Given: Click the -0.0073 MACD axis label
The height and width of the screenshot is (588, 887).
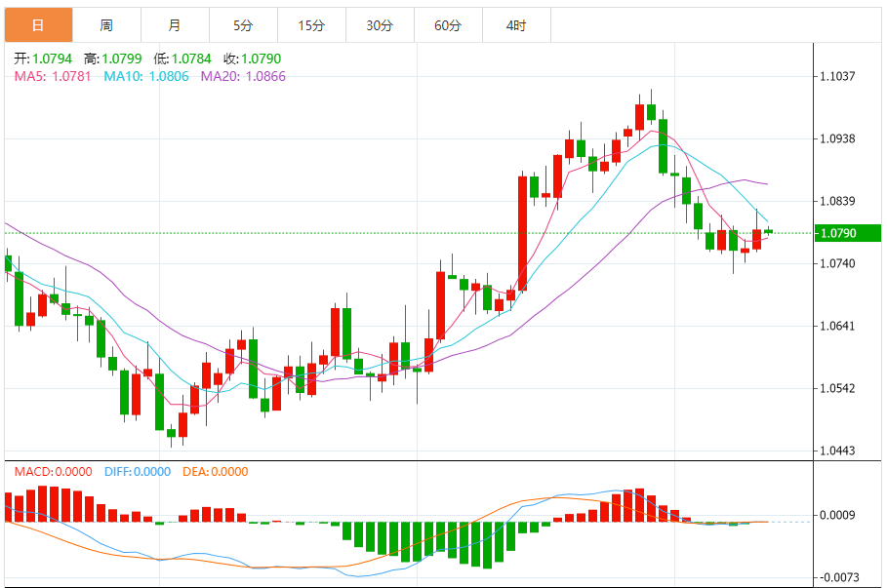Looking at the screenshot, I should pos(839,577).
